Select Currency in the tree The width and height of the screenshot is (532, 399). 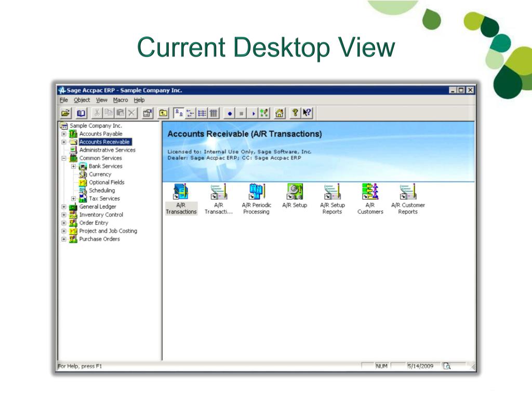click(x=100, y=175)
